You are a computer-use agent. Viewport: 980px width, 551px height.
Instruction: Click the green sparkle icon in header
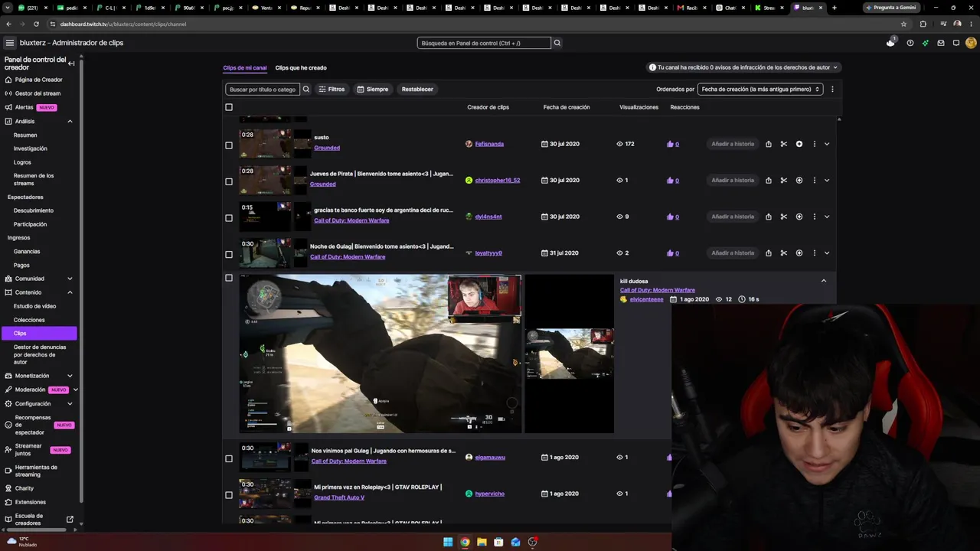(x=926, y=43)
